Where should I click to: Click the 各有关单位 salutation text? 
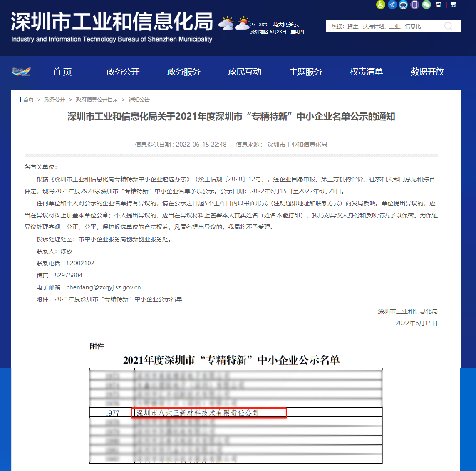pos(41,167)
